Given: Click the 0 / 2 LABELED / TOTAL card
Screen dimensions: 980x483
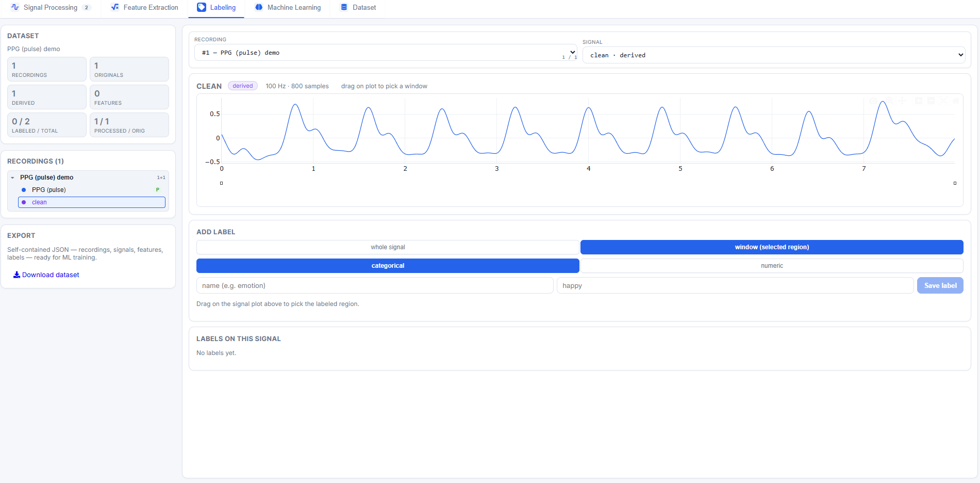Looking at the screenshot, I should (47, 125).
